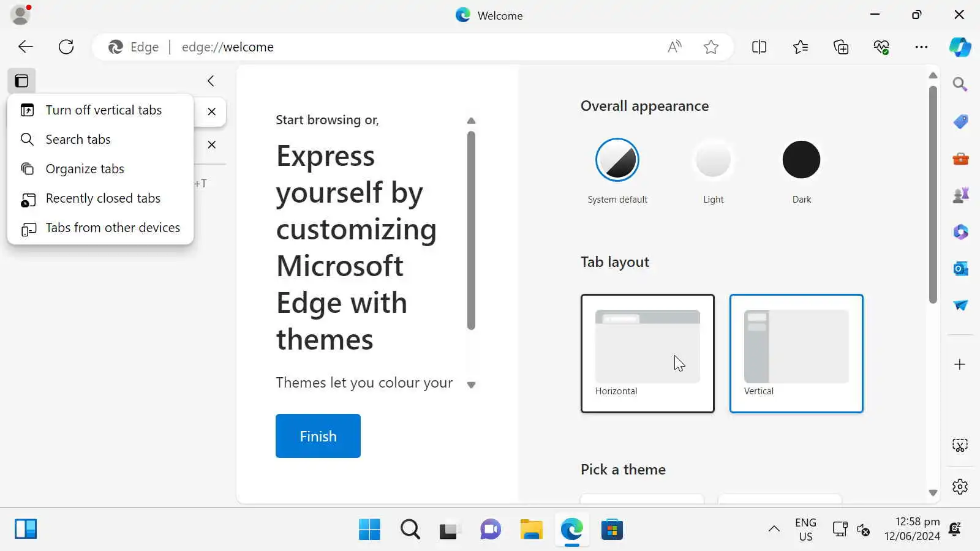Open Task View on taskbar
Viewport: 980px width, 551px height.
(x=449, y=530)
